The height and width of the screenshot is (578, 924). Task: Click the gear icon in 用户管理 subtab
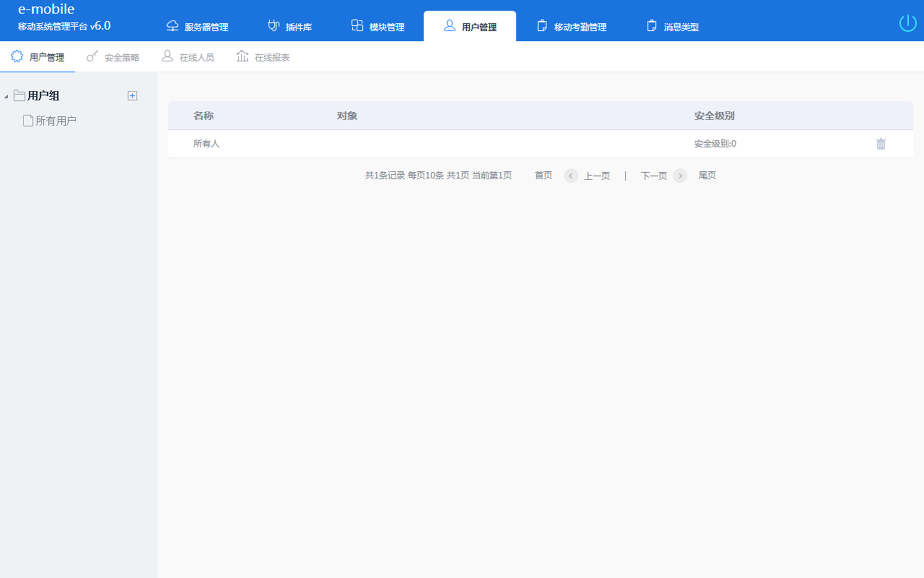17,56
